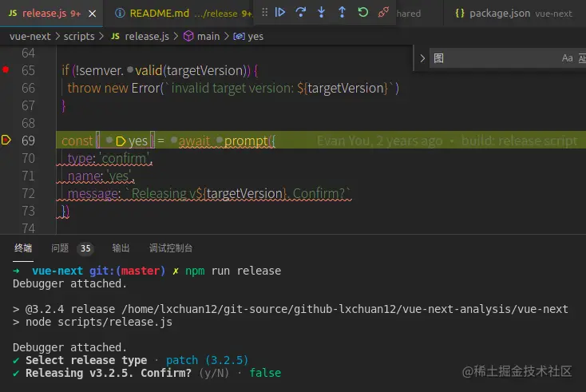Click the 'confirm' string on line 70
Image resolution: width=586 pixels, height=392 pixels.
tap(125, 158)
